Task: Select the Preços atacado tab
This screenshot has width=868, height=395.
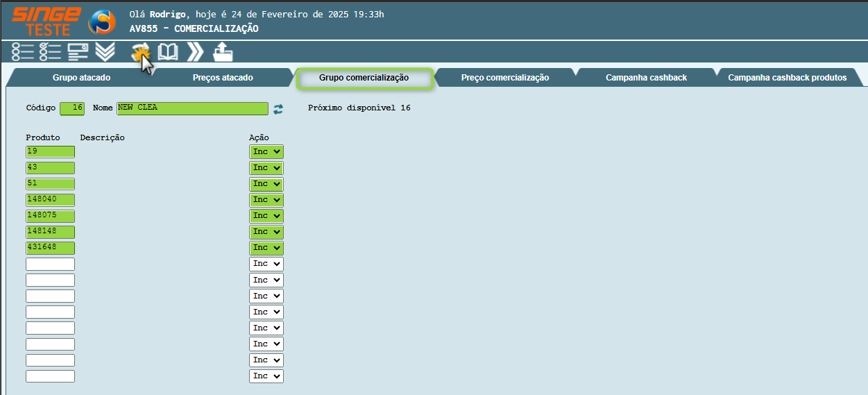Action: [x=223, y=78]
